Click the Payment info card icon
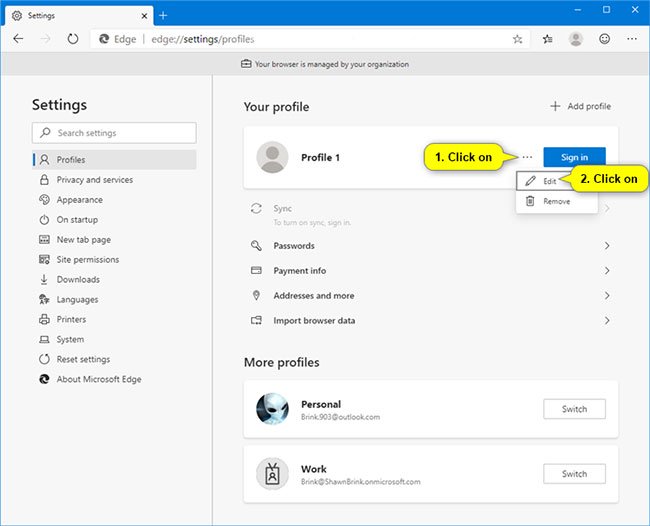650x526 pixels. point(256,270)
